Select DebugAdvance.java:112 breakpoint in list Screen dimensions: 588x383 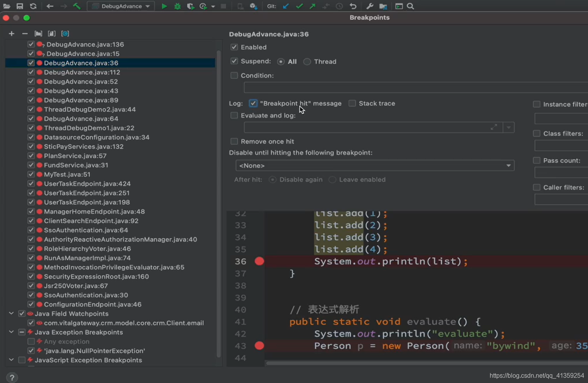(x=82, y=72)
